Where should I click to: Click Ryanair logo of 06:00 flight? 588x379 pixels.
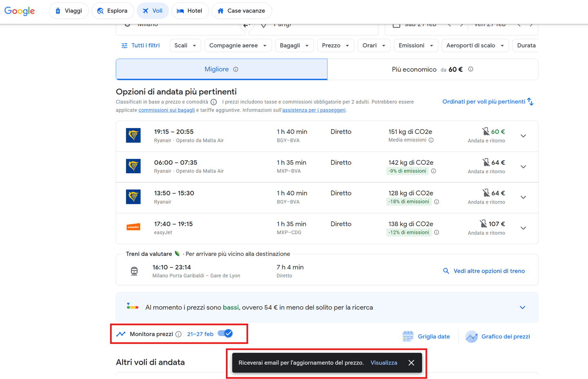(134, 166)
